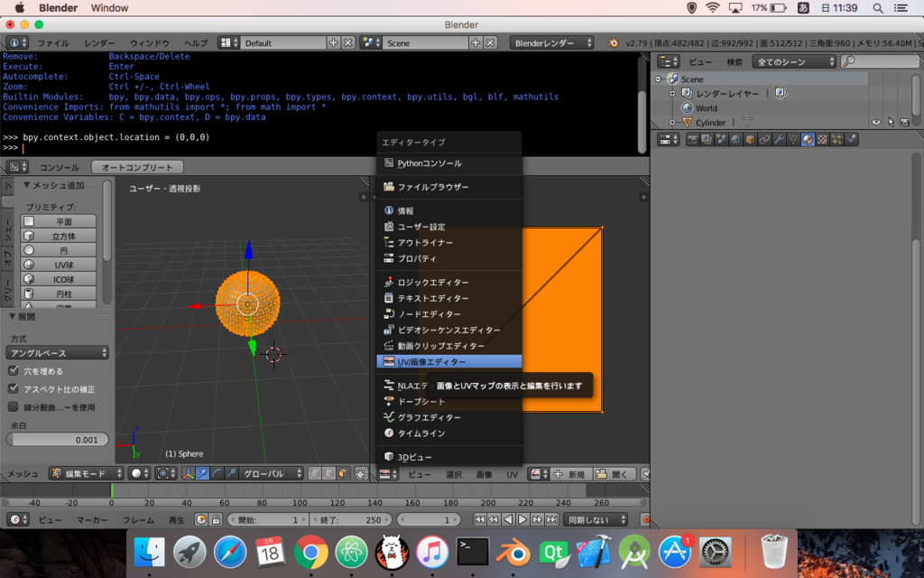The height and width of the screenshot is (578, 924).
Task: Toggle timeline frame lock icon
Action: [x=216, y=519]
